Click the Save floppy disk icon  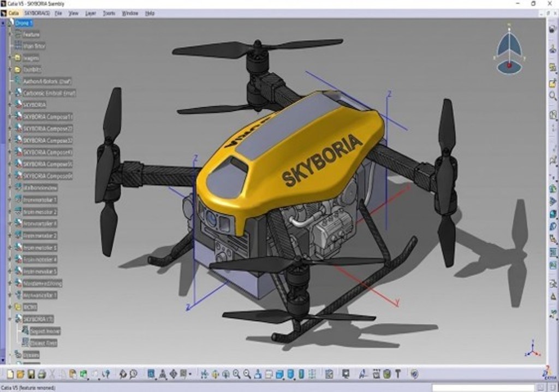(31, 374)
